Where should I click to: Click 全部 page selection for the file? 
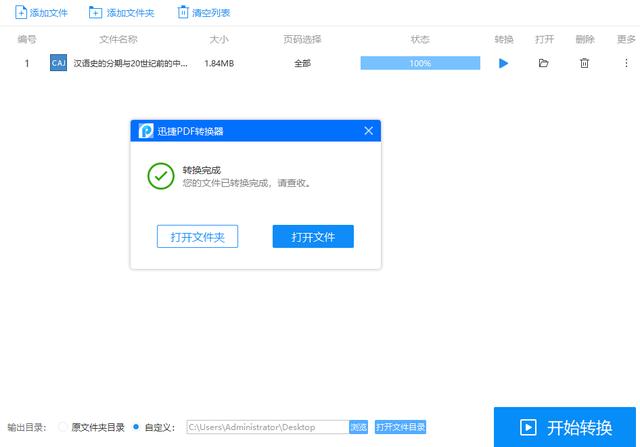302,63
